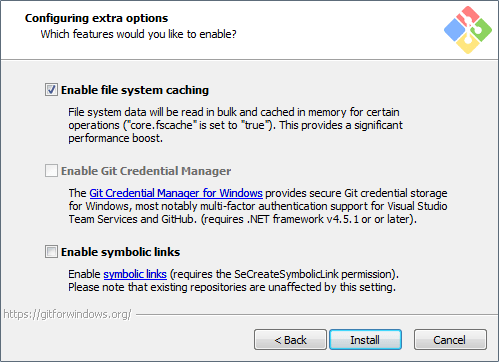Start installation with the Install button

point(365,340)
